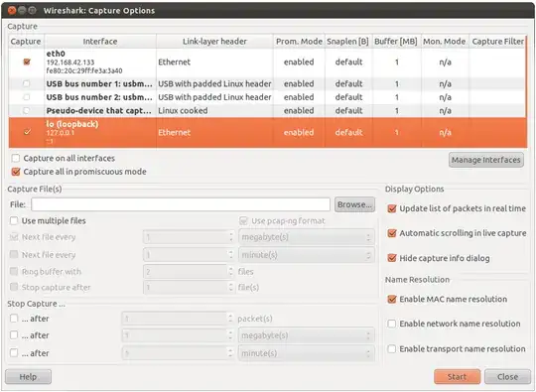Click the Ring buffer with files spinner
Image resolution: width=536 pixels, height=392 pixels.
(x=189, y=272)
